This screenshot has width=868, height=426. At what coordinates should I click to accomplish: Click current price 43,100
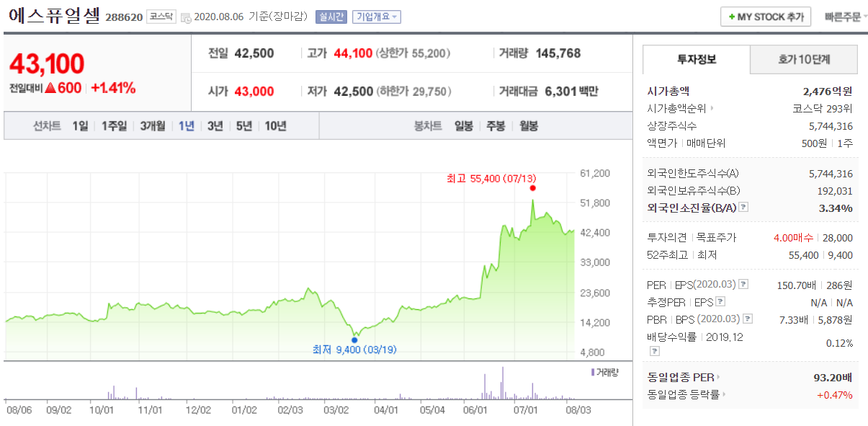47,64
